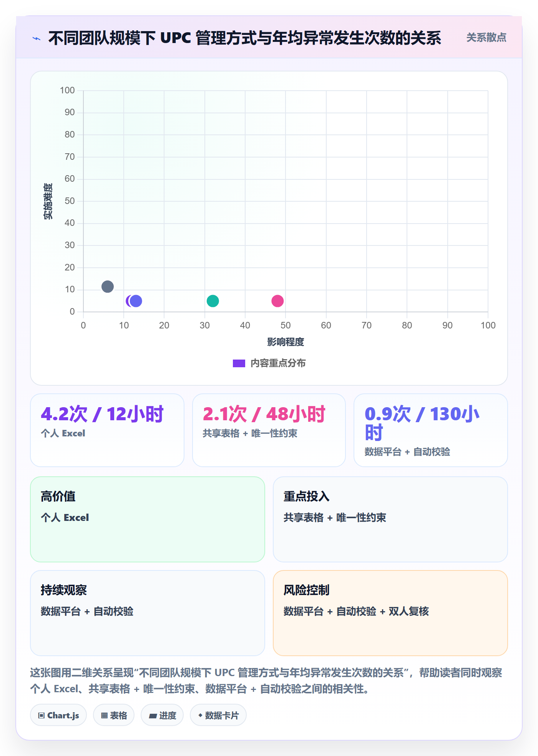Click the 2.1次 / 48小时 stat card

tap(269, 430)
